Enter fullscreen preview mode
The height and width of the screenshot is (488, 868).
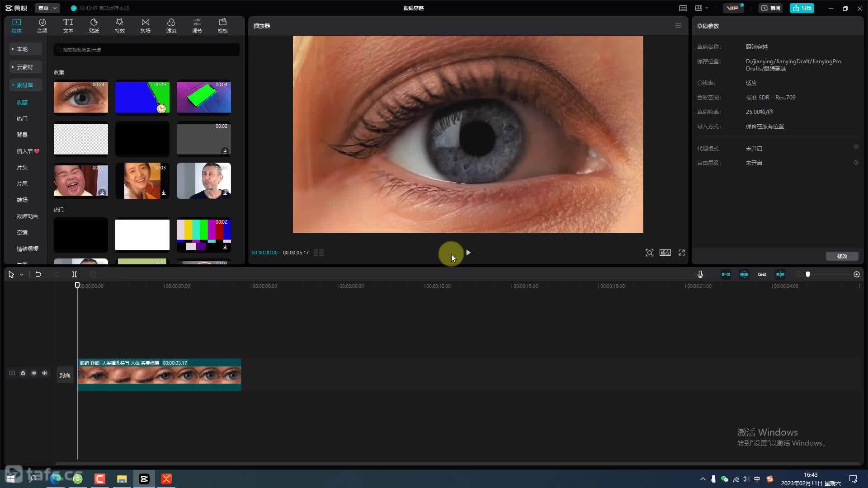coord(682,253)
